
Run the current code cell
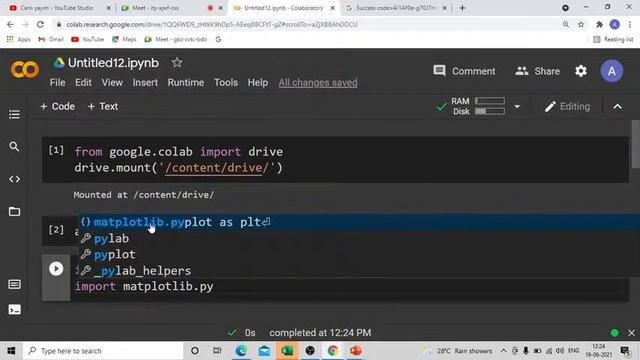click(x=56, y=269)
